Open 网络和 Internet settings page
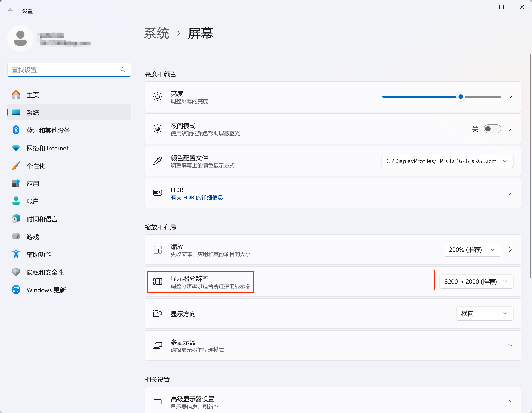 click(x=47, y=148)
